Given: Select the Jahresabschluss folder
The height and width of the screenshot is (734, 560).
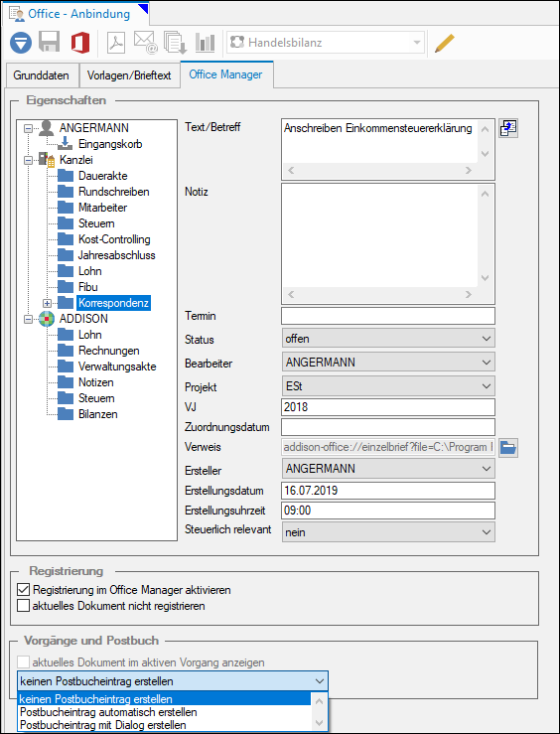Looking at the screenshot, I should coord(116,255).
